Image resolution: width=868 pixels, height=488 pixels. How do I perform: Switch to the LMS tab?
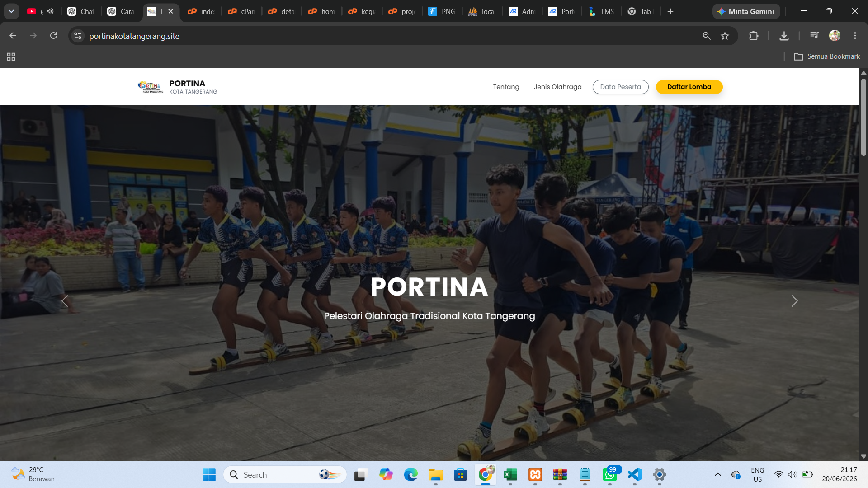click(602, 11)
